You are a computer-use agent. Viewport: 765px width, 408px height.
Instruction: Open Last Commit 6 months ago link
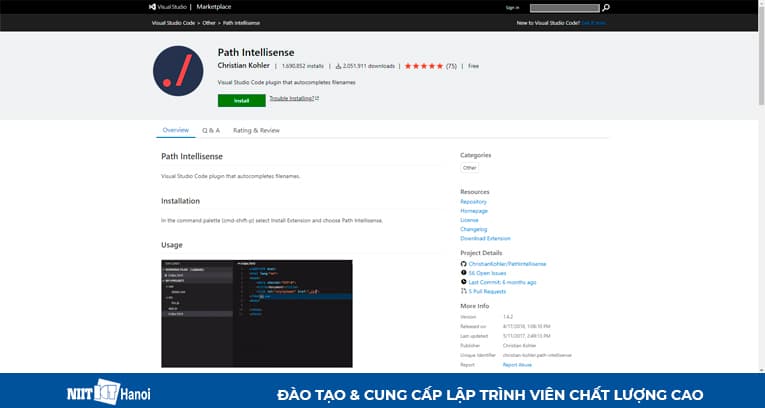[x=503, y=282]
